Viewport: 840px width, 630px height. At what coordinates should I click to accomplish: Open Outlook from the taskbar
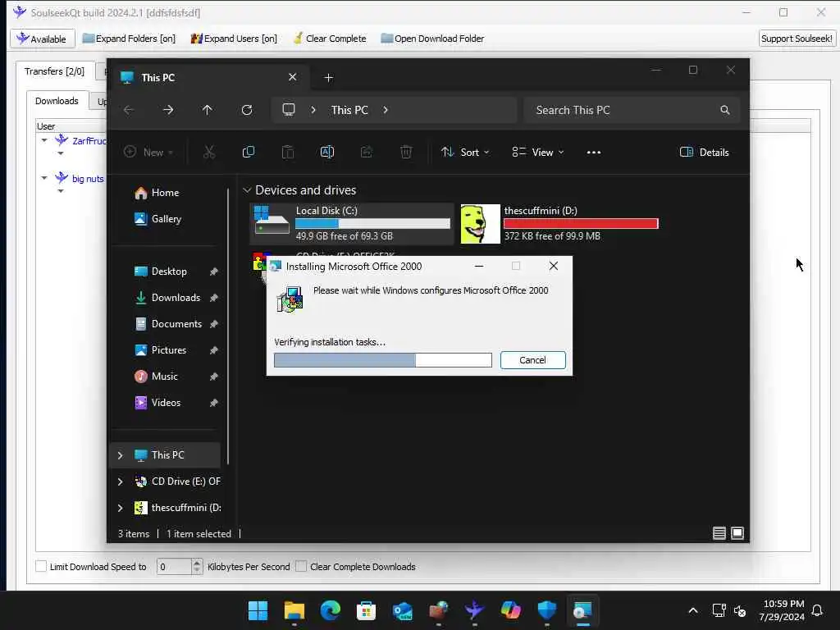[x=402, y=610]
